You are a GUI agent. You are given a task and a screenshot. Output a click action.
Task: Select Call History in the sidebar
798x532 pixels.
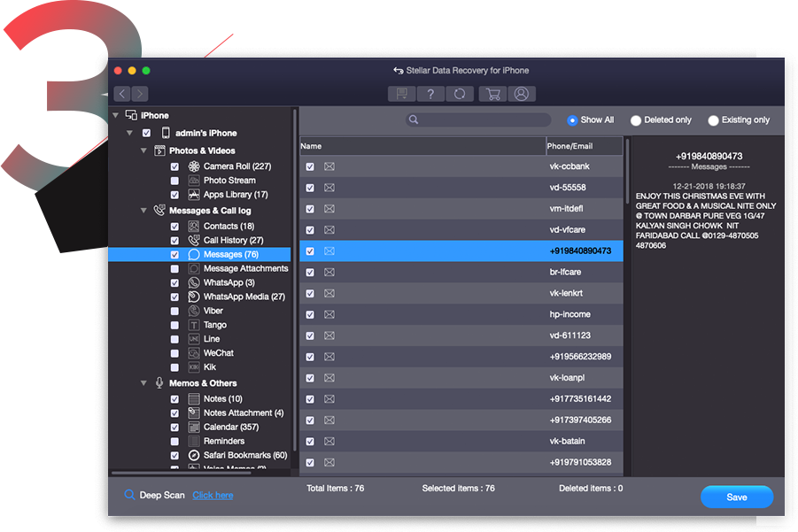coord(232,241)
